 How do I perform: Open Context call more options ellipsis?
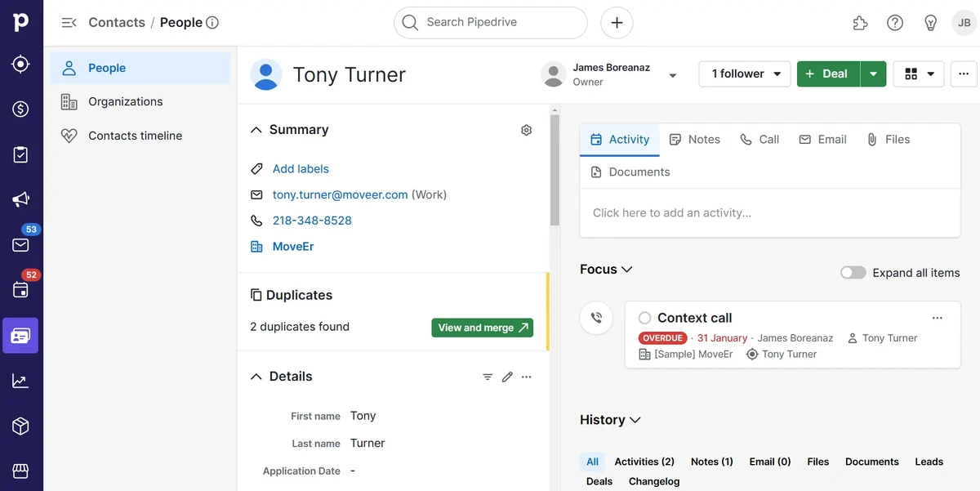point(938,318)
